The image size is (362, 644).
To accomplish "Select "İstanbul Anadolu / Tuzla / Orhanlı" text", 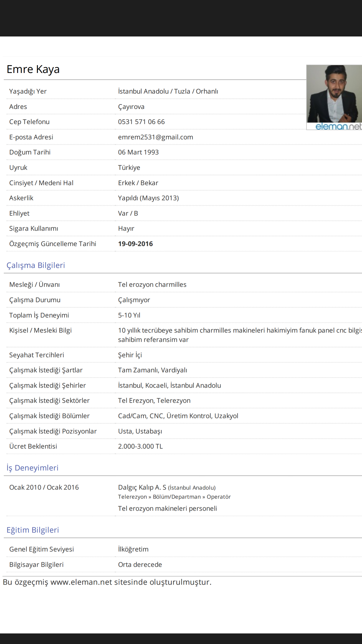I will pos(168,91).
